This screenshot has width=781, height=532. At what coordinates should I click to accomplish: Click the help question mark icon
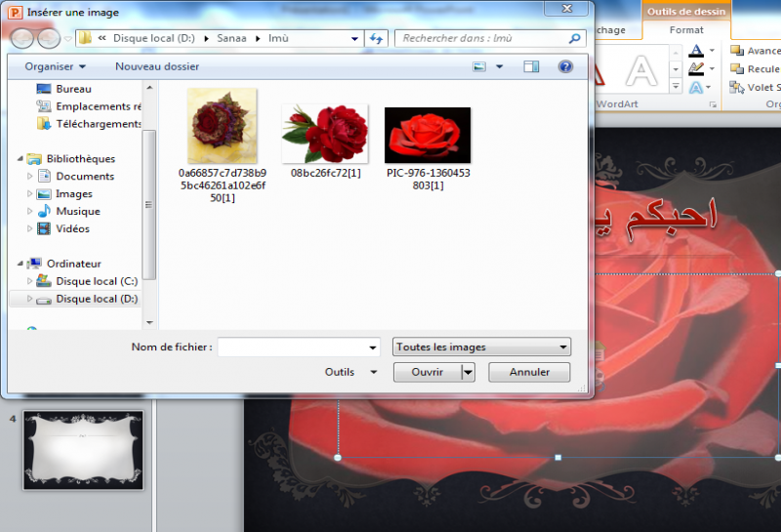click(x=564, y=66)
